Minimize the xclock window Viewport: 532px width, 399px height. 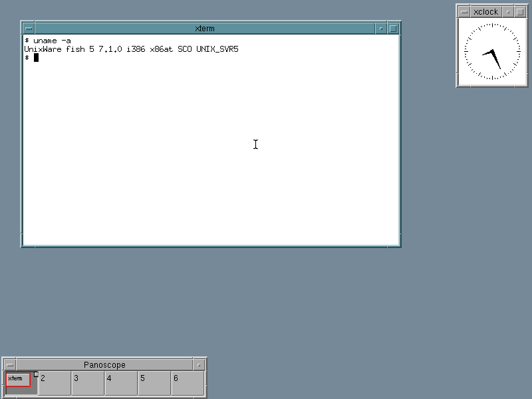pos(508,12)
